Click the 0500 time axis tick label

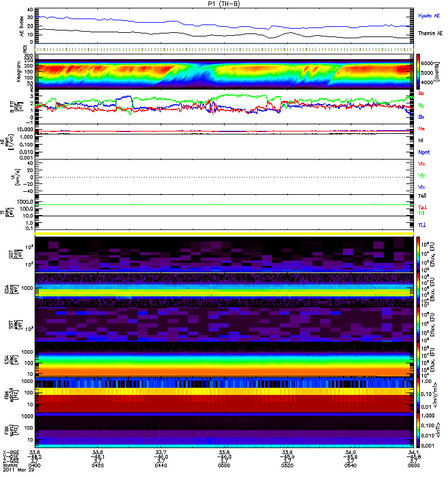point(223,468)
